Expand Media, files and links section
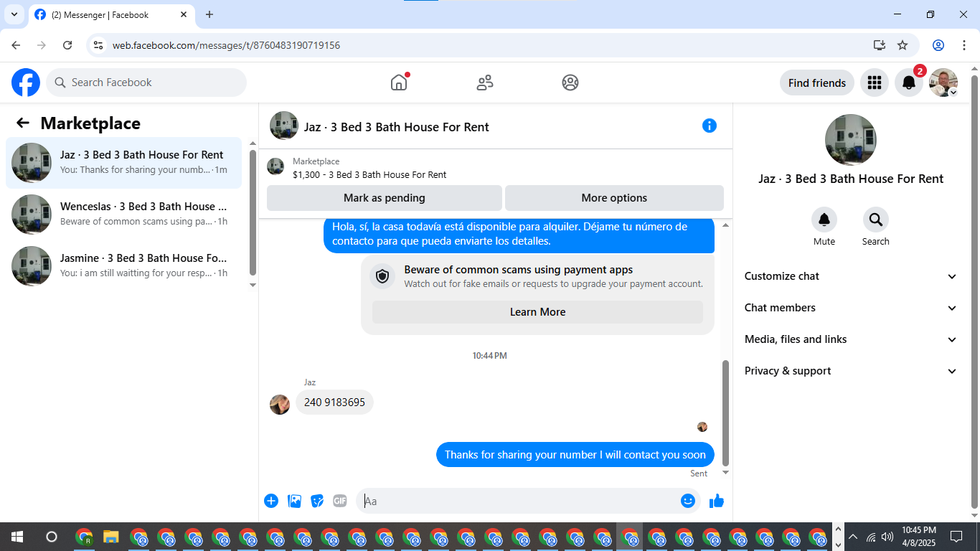Screen dimensions: 980x551 coord(851,339)
